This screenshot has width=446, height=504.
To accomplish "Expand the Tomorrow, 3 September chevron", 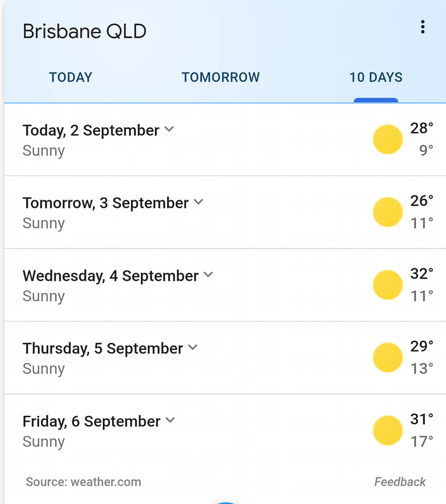I will click(198, 202).
